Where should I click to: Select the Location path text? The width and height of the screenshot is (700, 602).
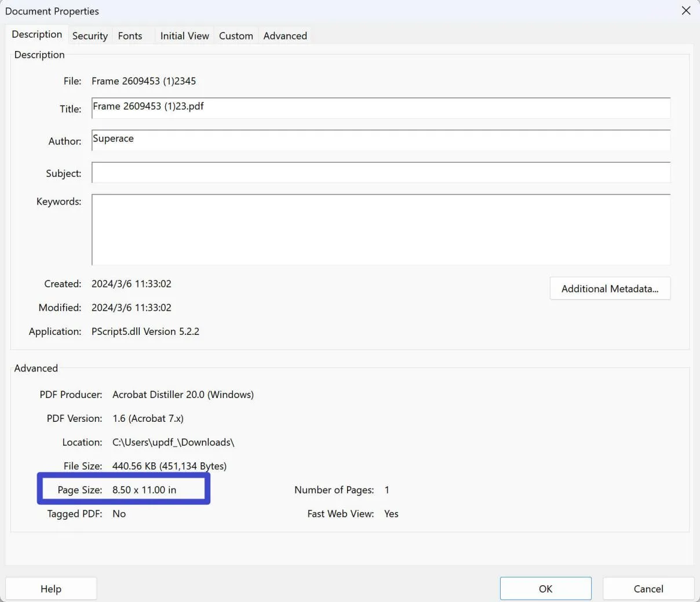click(173, 442)
